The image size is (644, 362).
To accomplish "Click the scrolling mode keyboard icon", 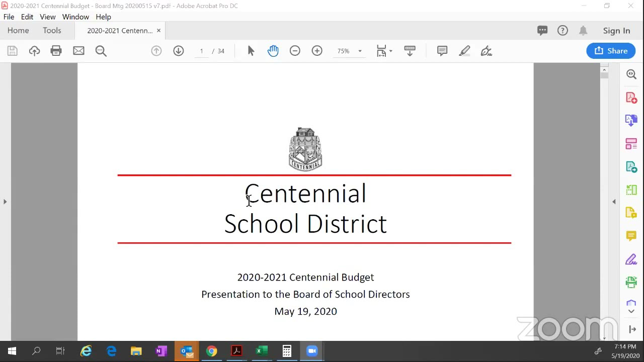I will (410, 51).
